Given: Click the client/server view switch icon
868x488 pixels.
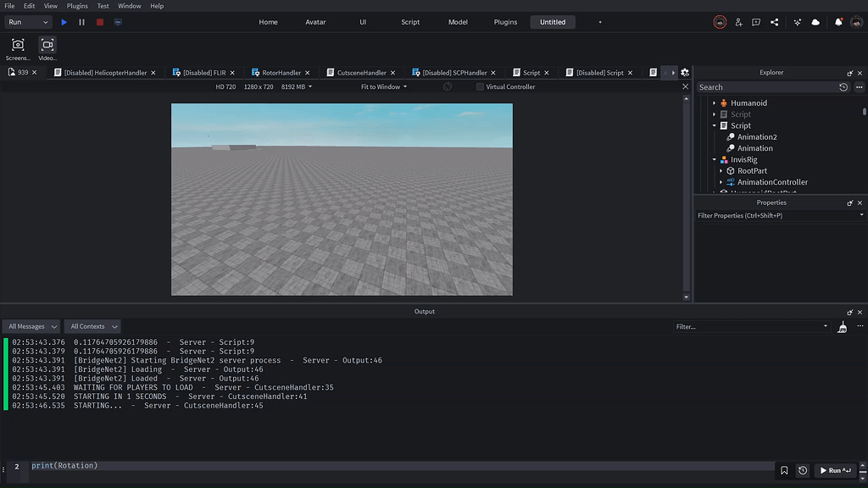Looking at the screenshot, I should [x=118, y=22].
